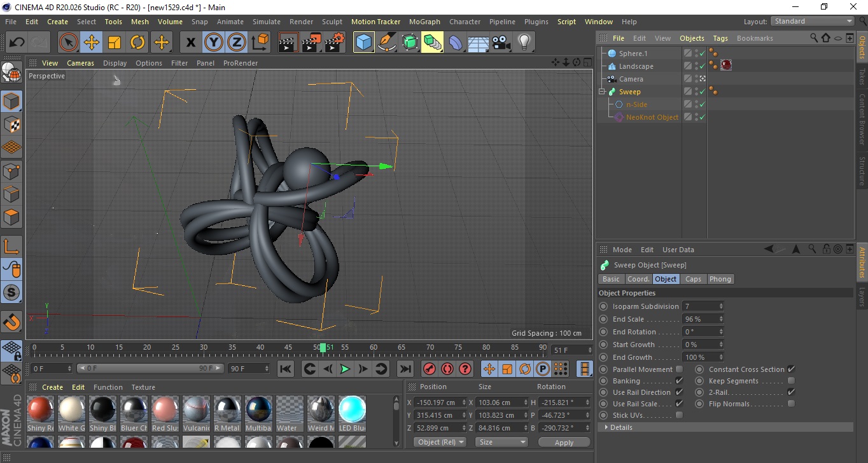Select the Move tool in top toolbar
Viewport: 868px width, 463px height.
[92, 43]
